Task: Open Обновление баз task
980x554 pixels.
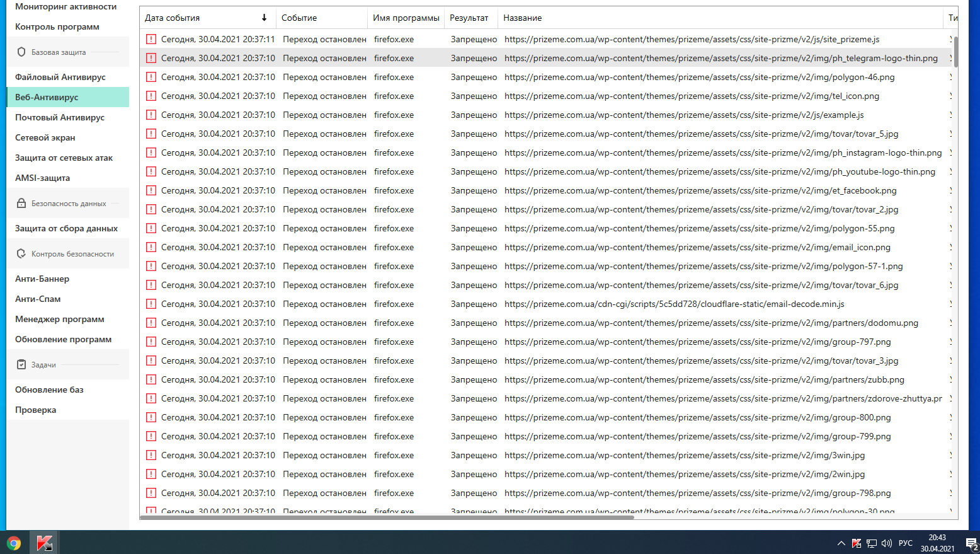Action: [49, 390]
